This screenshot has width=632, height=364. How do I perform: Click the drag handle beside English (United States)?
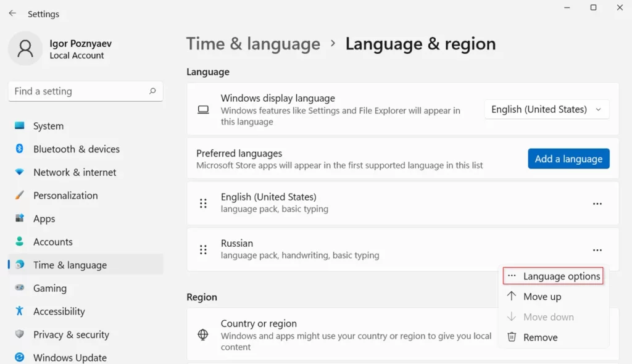pyautogui.click(x=203, y=204)
